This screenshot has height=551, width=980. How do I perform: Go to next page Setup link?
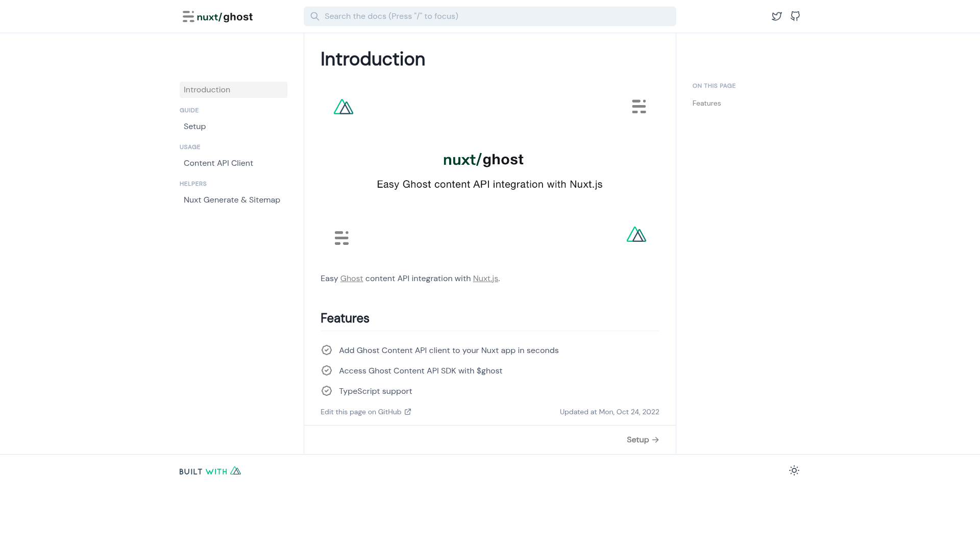(643, 440)
